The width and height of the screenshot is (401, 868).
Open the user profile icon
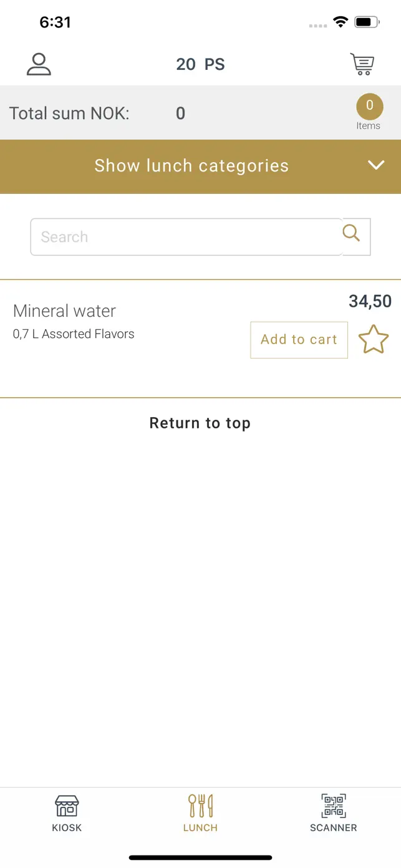[x=39, y=64]
